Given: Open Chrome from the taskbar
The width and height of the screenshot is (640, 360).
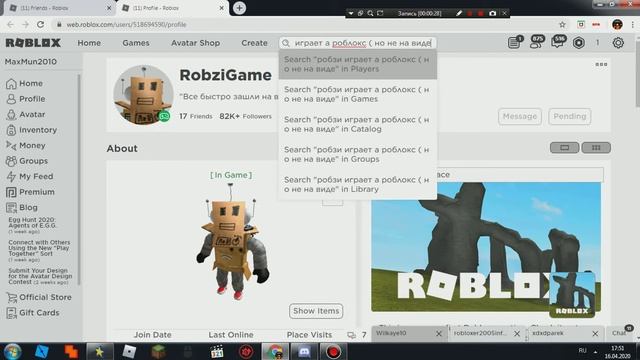Looking at the screenshot, I should tap(275, 351).
